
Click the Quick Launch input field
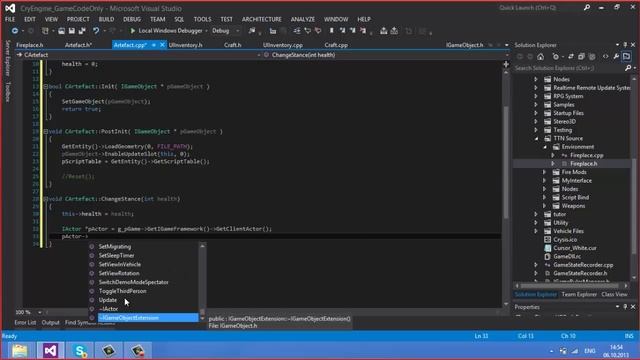point(540,8)
